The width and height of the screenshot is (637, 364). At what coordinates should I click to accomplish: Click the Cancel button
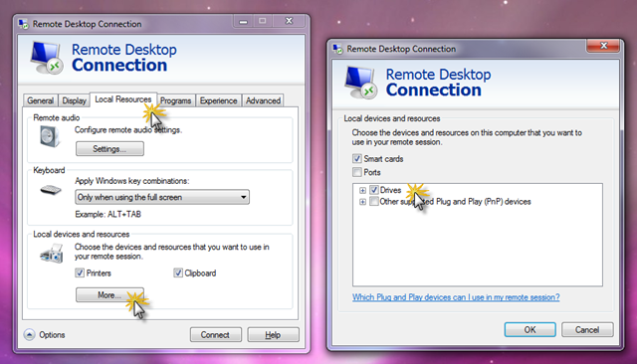tap(587, 329)
